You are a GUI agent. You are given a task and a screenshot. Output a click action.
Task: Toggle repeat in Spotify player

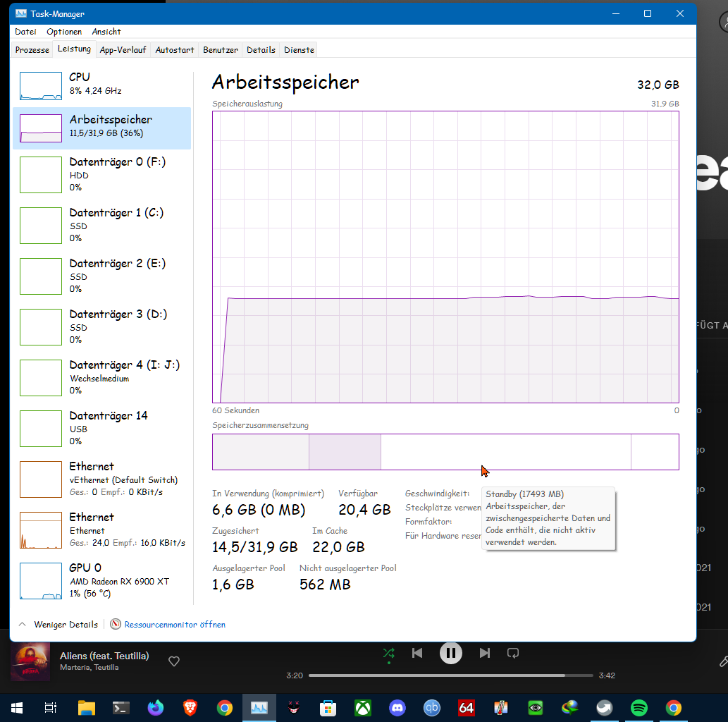tap(513, 653)
